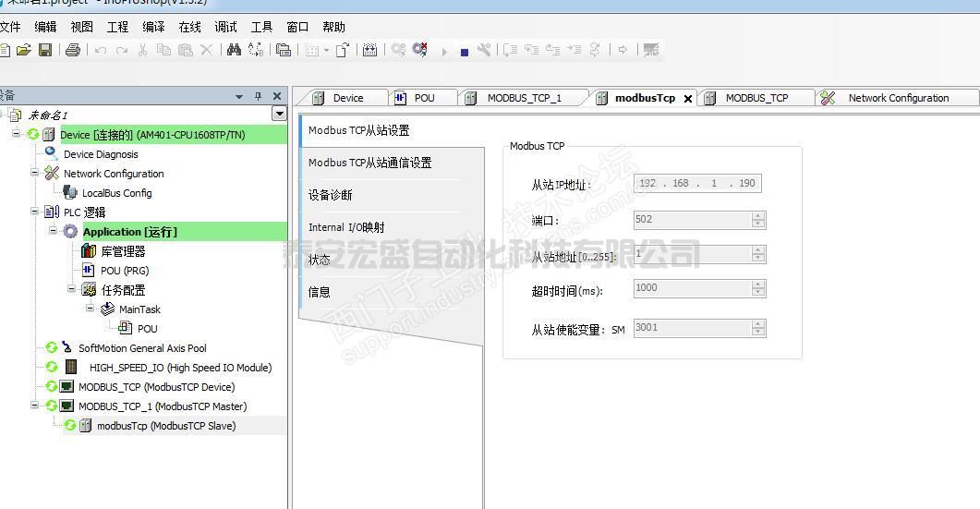Increase the 端口 spinner value

(x=758, y=216)
